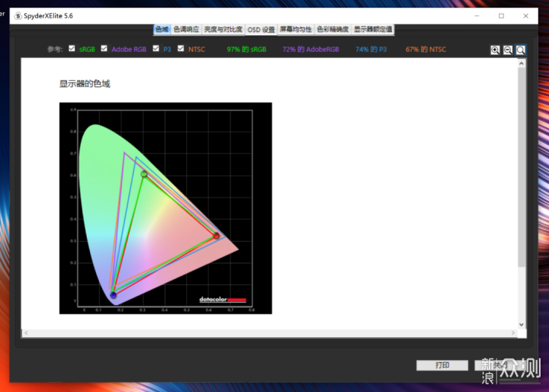The height and width of the screenshot is (392, 549).
Task: Toggle the NTSC reference checkbox
Action: 181,48
